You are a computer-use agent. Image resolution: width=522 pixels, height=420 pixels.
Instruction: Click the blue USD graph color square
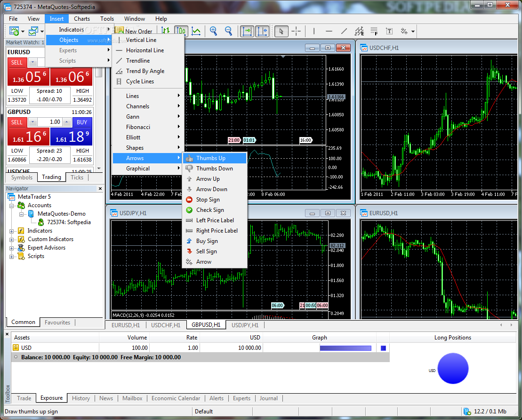(383, 348)
